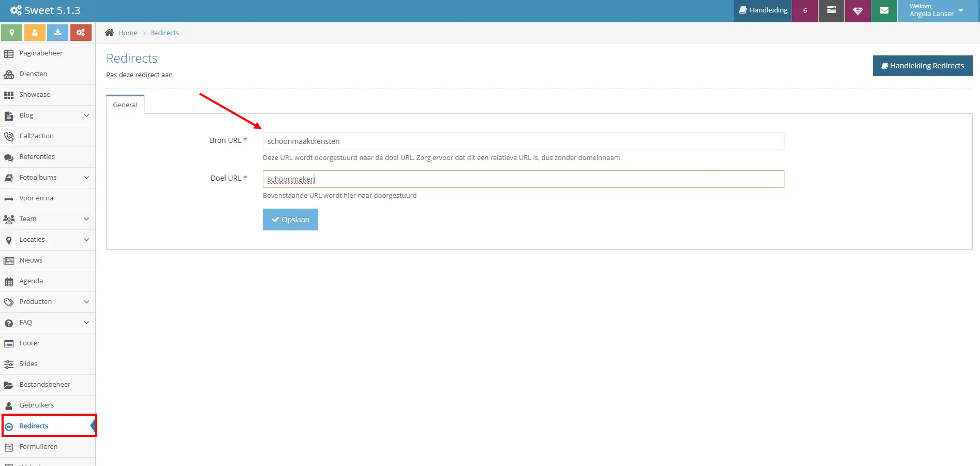Screen dimensions: 980x466
Task: Open the green envelope messages icon
Action: click(x=884, y=11)
